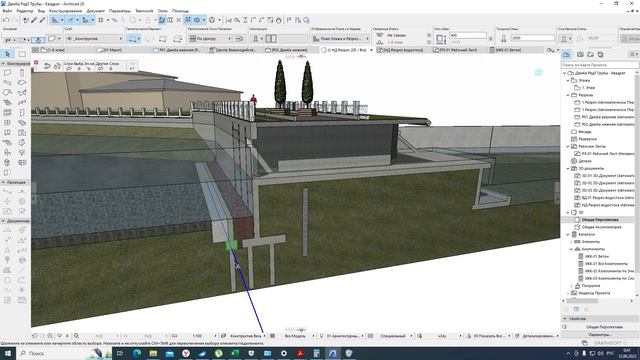Open the План Этажа и Разрез dropdown

click(340, 38)
